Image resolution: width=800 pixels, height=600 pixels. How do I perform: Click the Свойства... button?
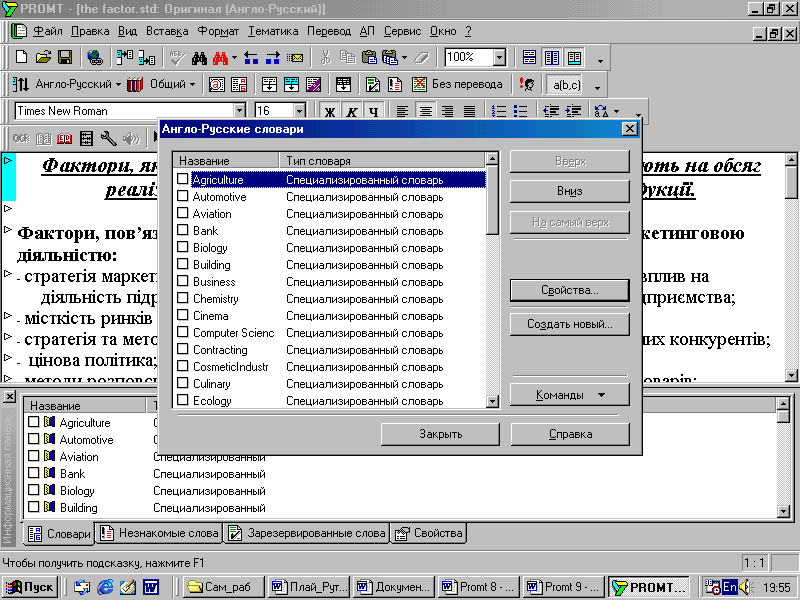[569, 290]
